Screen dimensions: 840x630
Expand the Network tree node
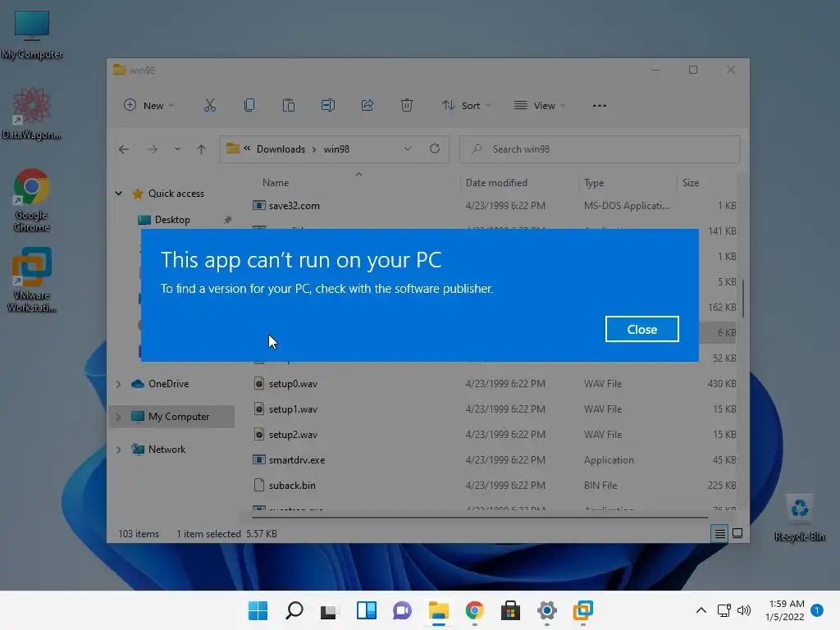118,449
